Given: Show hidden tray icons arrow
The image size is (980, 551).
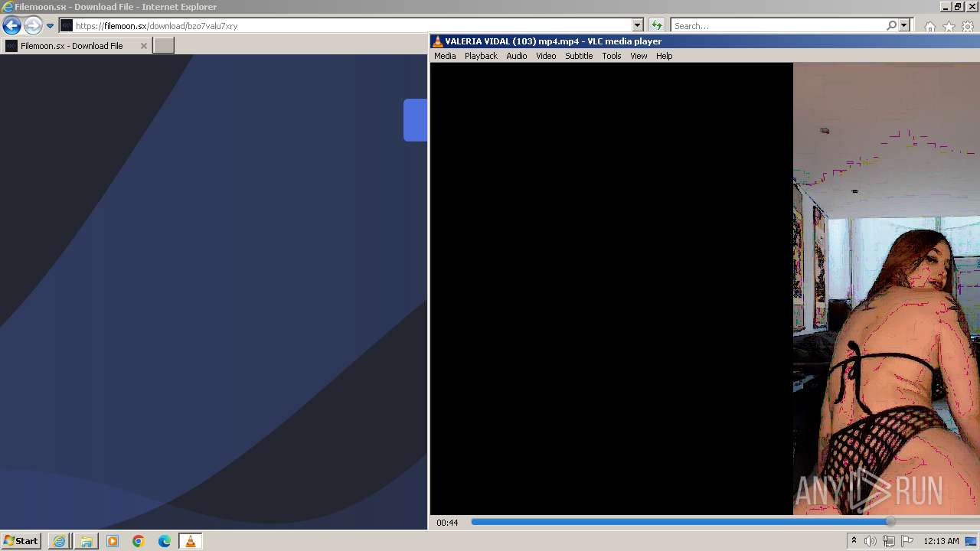Looking at the screenshot, I should [854, 541].
